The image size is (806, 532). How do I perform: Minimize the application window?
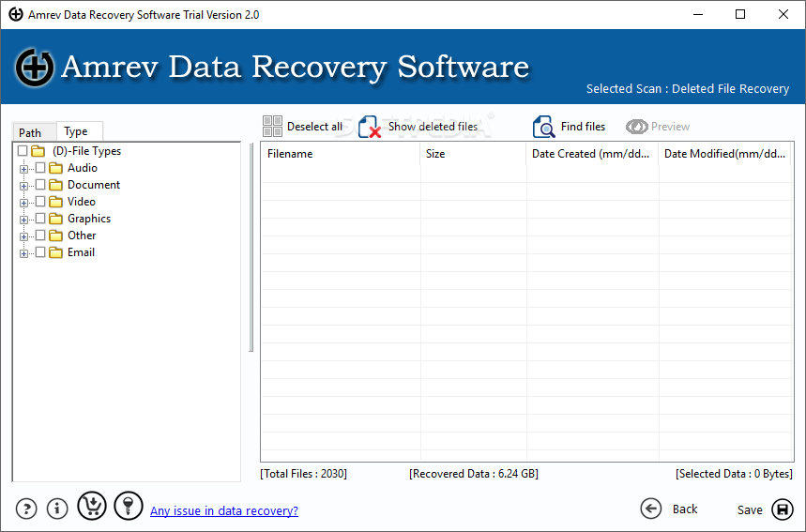pos(697,14)
